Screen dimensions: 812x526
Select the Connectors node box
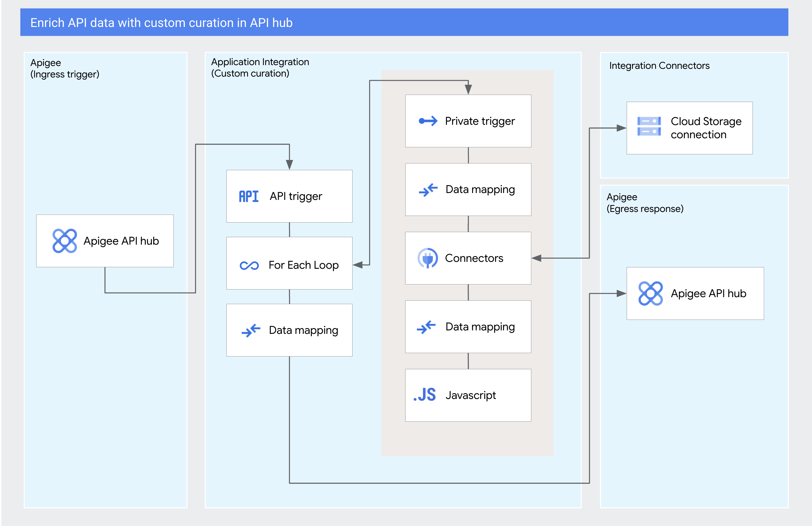468,258
